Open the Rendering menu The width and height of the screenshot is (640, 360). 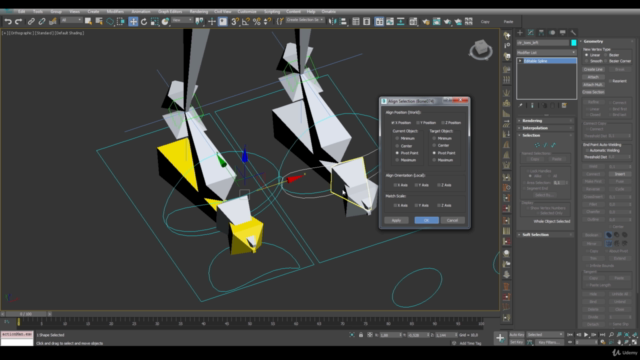pyautogui.click(x=199, y=11)
